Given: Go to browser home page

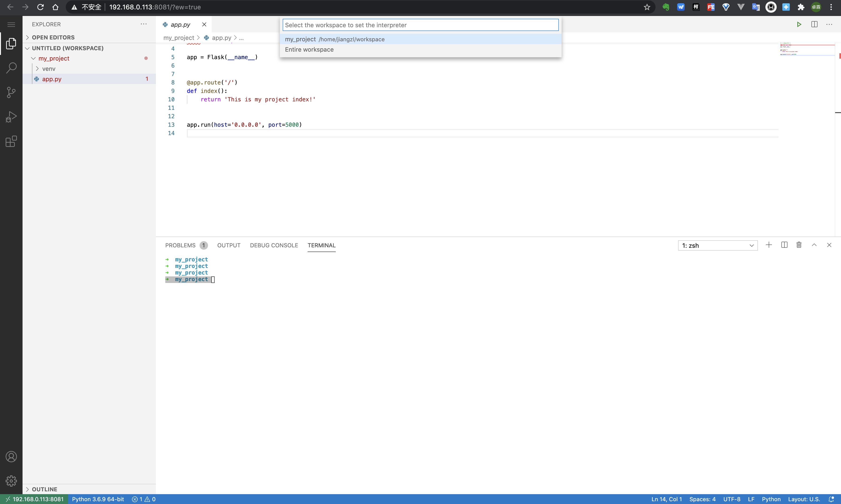Looking at the screenshot, I should [55, 7].
